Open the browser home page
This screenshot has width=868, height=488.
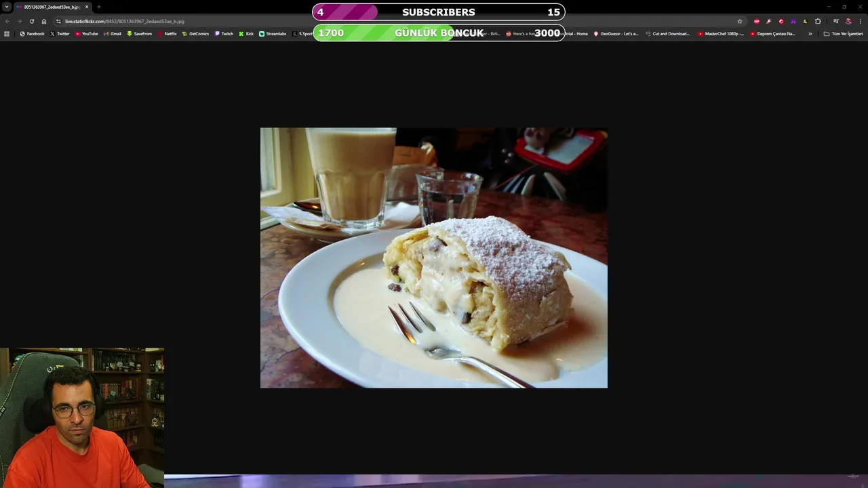[x=44, y=21]
